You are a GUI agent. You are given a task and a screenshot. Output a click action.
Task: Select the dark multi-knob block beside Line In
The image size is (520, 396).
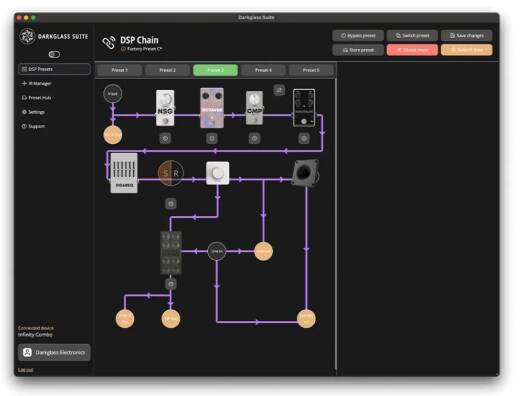point(171,252)
